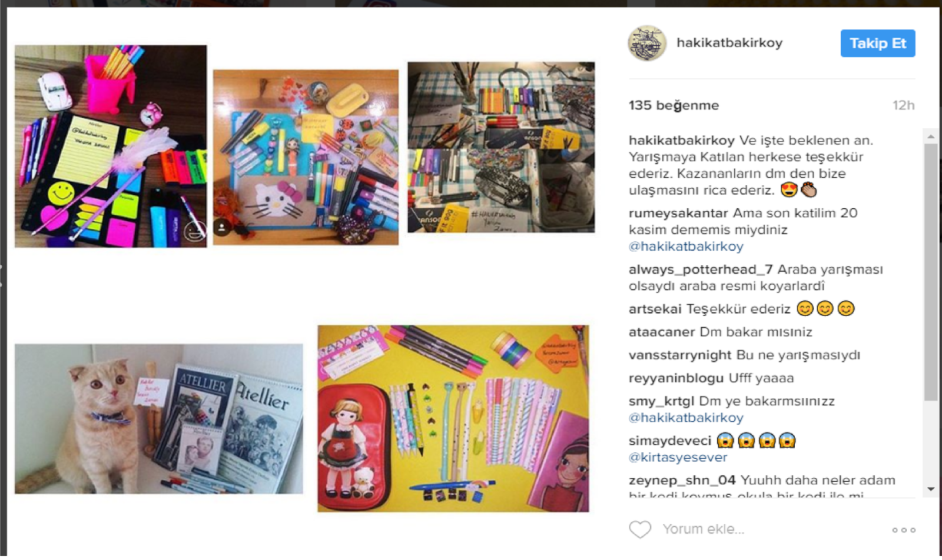The width and height of the screenshot is (942, 560).
Task: Open artsekai commenter profile
Action: click(x=655, y=309)
